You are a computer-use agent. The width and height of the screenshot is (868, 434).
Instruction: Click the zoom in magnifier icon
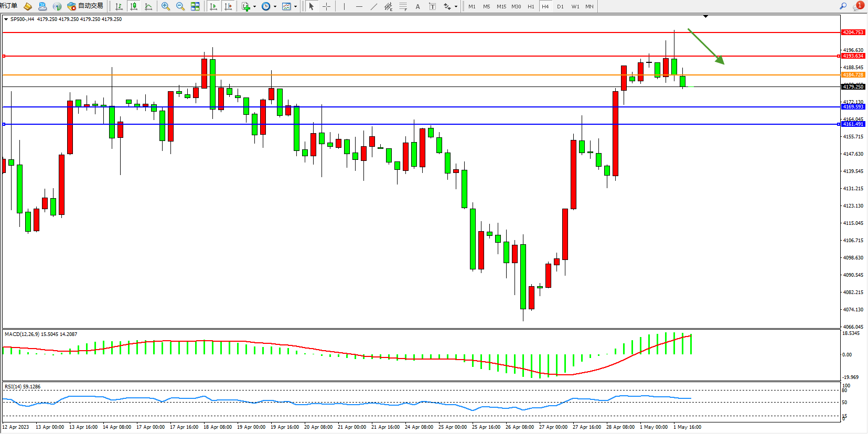pos(166,6)
